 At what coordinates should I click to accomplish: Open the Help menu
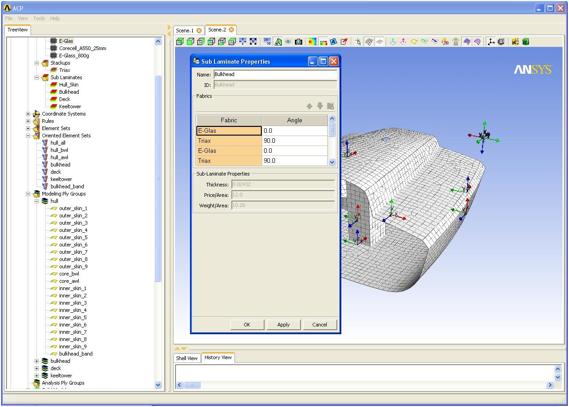(x=55, y=18)
